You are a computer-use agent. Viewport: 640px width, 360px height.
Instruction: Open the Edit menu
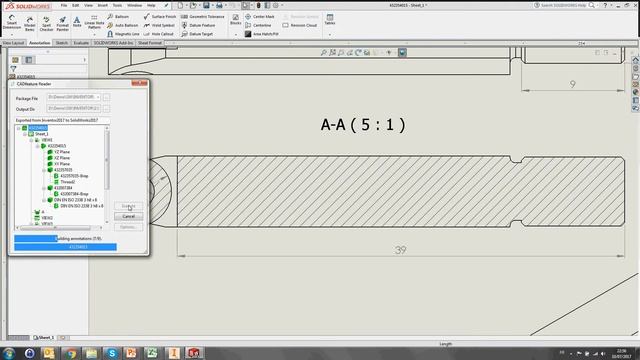tap(76, 5)
